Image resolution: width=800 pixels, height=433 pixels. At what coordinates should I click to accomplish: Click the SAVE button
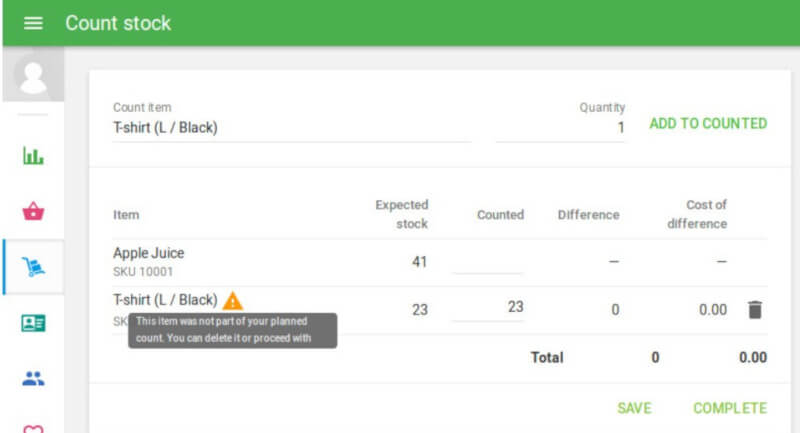click(x=634, y=408)
